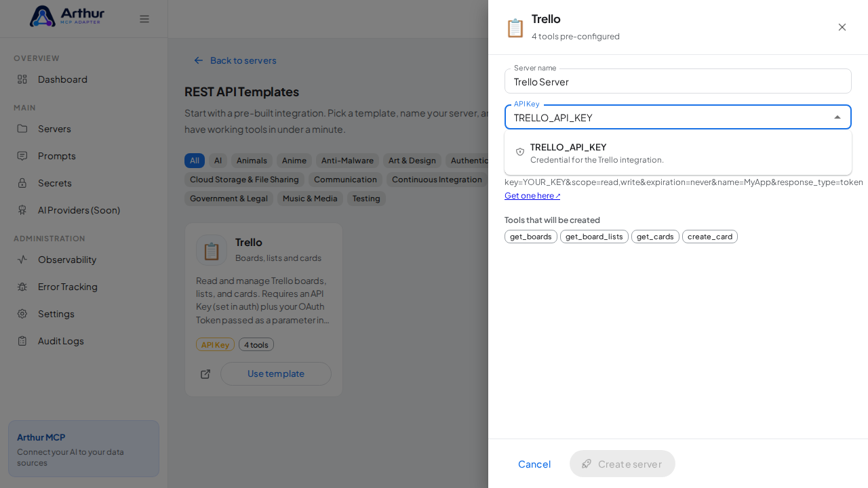Viewport: 868px width, 488px height.
Task: View Audit Logs
Action: pyautogui.click(x=84, y=341)
